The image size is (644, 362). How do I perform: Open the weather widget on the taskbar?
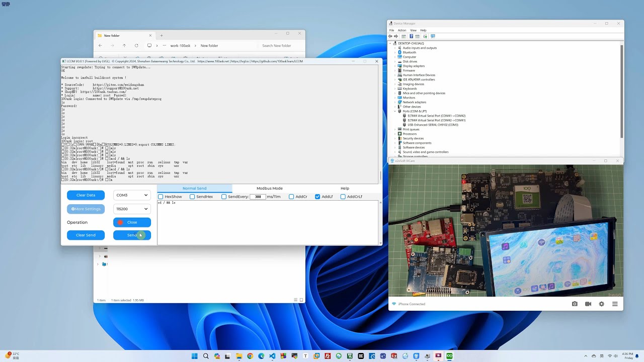point(12,356)
